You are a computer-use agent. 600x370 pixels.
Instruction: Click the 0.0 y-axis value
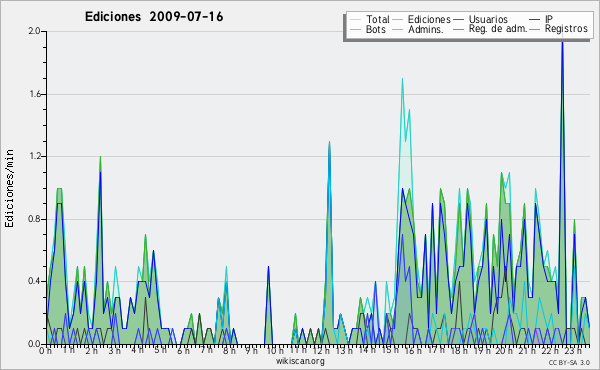(34, 344)
